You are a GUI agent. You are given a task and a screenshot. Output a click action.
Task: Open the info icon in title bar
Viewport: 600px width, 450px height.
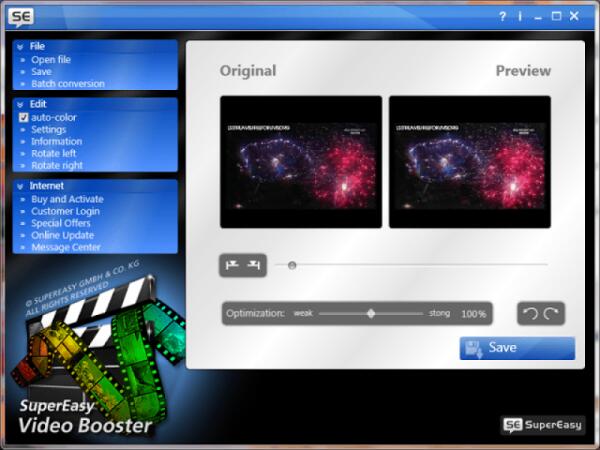[520, 16]
